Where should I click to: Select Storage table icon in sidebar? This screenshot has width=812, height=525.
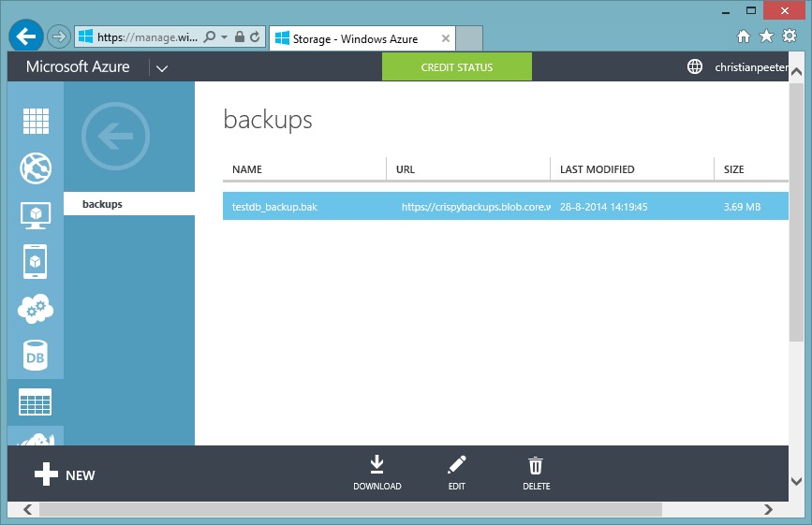point(36,402)
